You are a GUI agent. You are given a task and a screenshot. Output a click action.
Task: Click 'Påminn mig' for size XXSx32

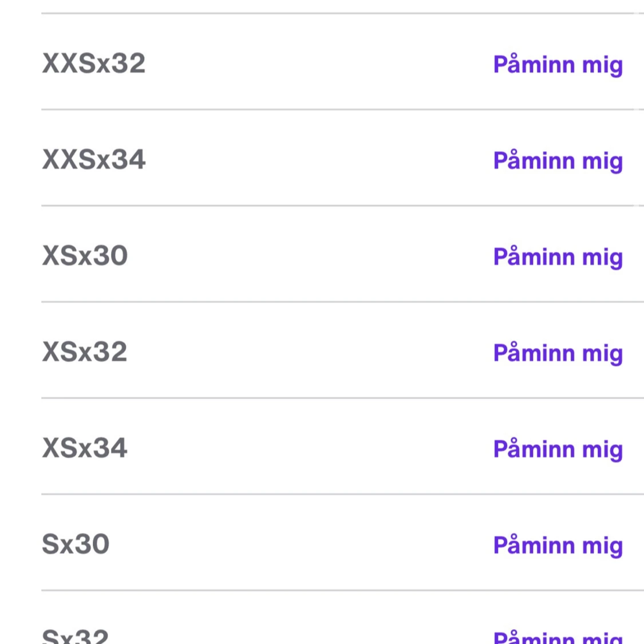558,64
